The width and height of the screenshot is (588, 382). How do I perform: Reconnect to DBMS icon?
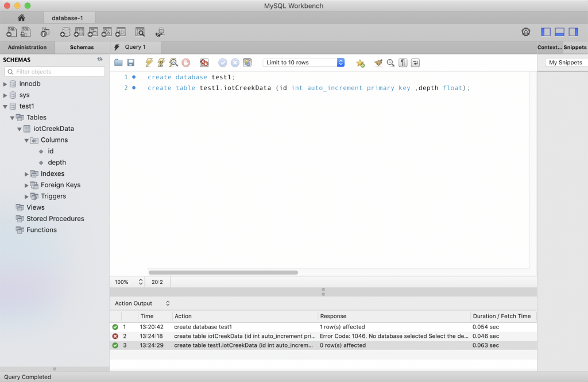[160, 32]
